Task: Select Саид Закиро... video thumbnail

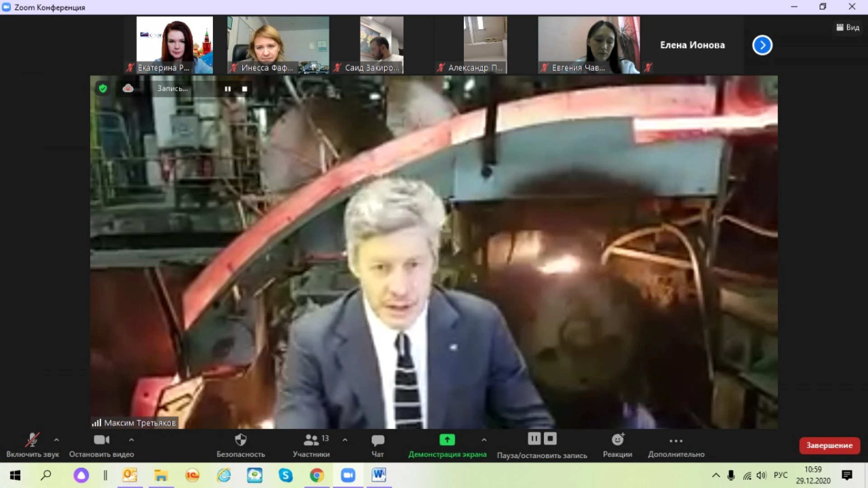Action: (x=382, y=45)
